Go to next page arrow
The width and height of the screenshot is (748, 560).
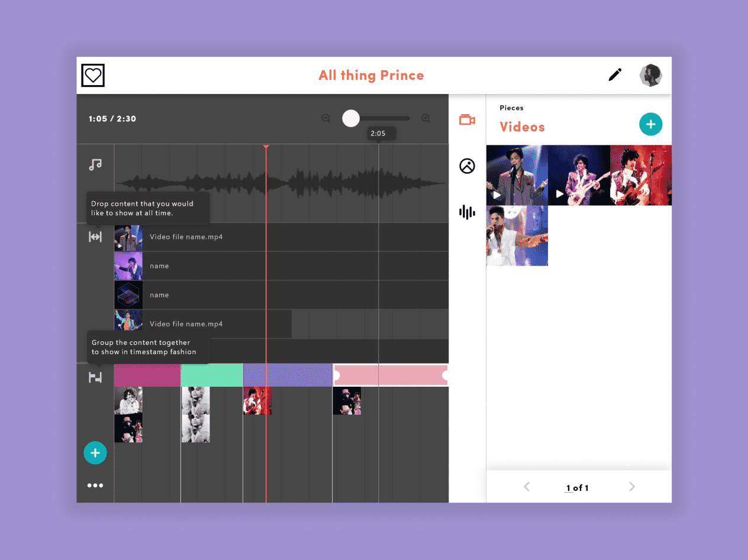click(x=631, y=487)
